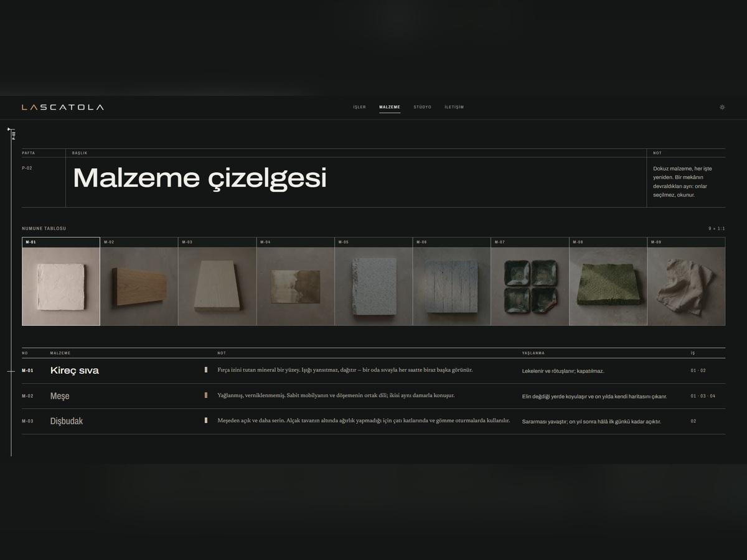The width and height of the screenshot is (747, 560).
Task: Click the İŞ column header
Action: [692, 353]
